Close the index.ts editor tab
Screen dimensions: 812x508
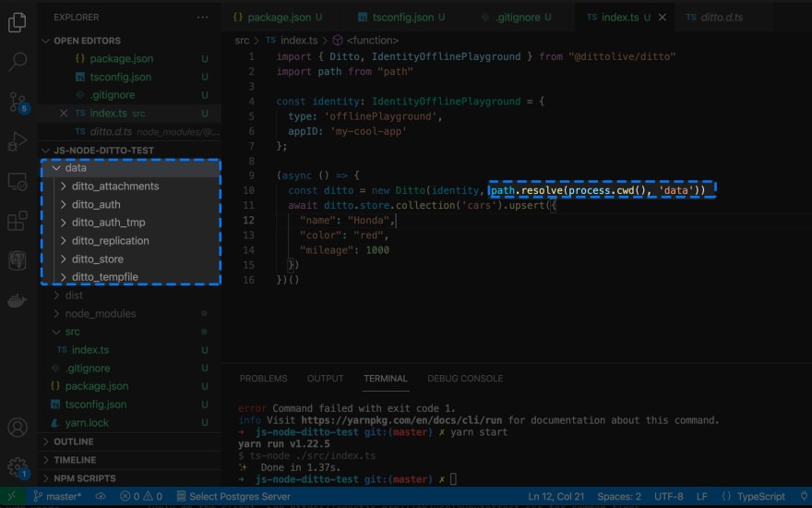[663, 18]
